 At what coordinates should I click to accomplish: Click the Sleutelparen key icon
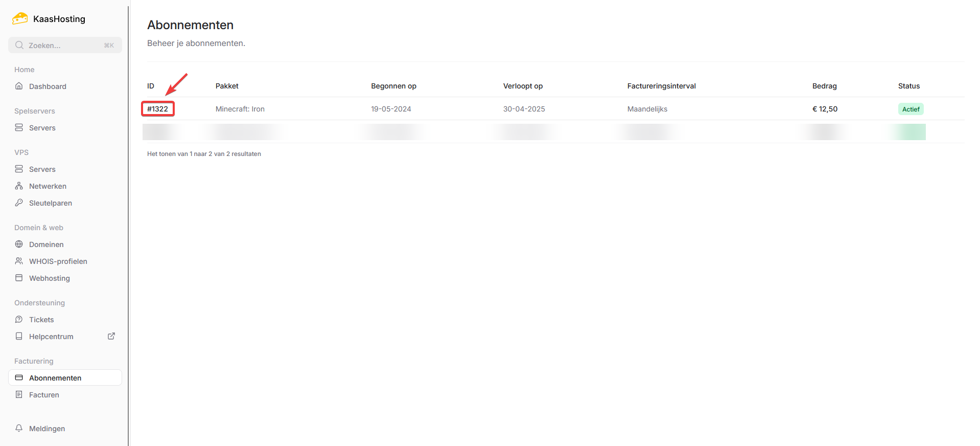(x=19, y=203)
